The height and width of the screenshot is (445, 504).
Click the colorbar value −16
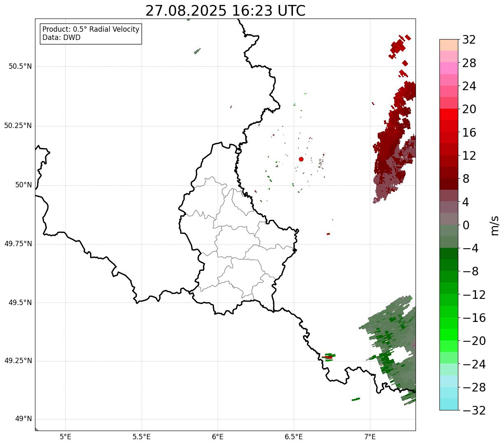click(474, 318)
